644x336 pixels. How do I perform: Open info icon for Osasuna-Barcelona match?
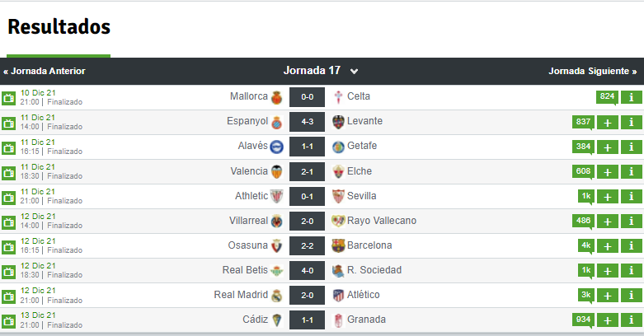click(x=632, y=245)
